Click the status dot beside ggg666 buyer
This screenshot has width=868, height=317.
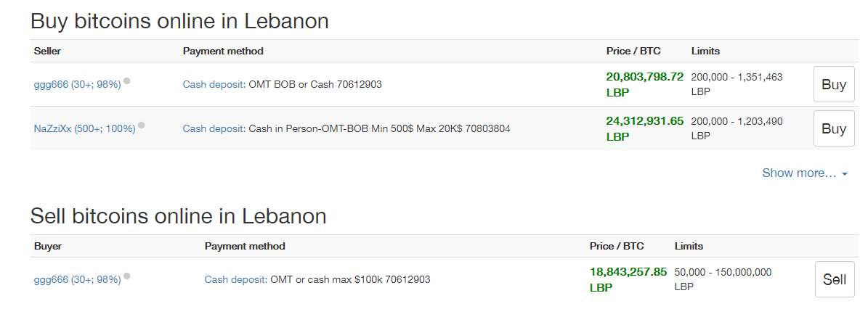tap(127, 276)
